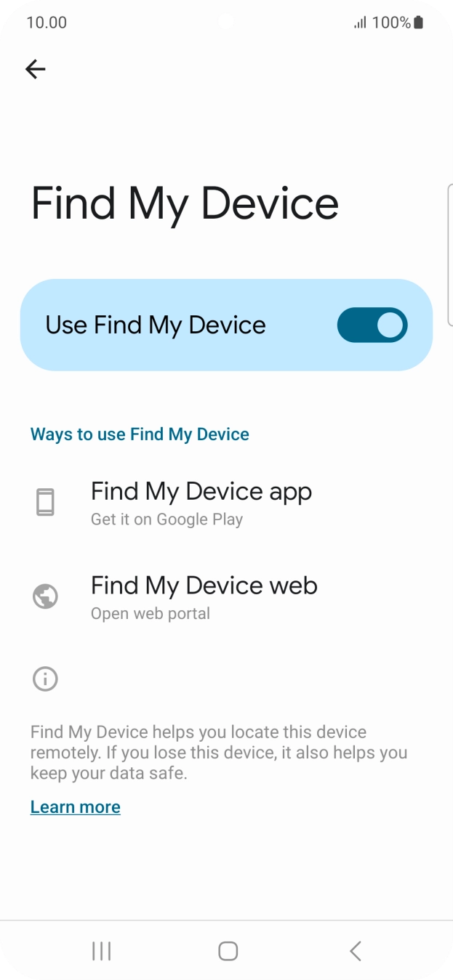Tap the Find My Device app list item

click(x=201, y=501)
